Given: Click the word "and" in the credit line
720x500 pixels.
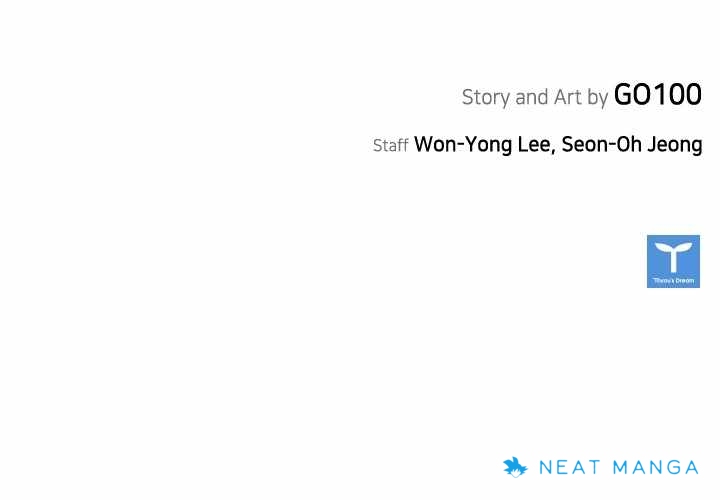Looking at the screenshot, I should point(532,97).
